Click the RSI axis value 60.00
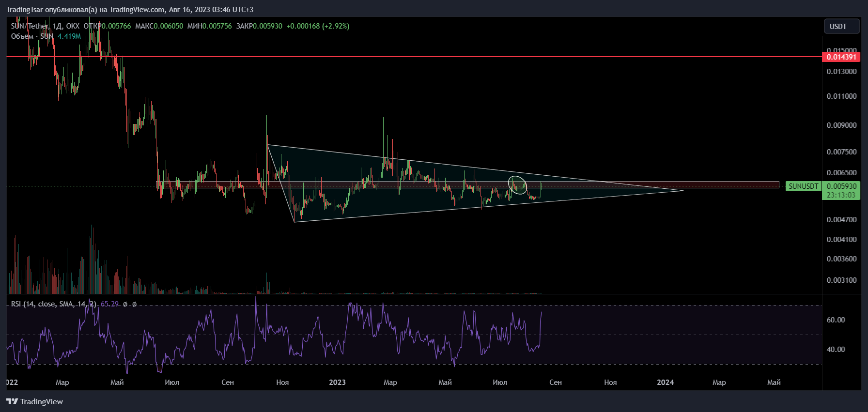 click(x=836, y=320)
